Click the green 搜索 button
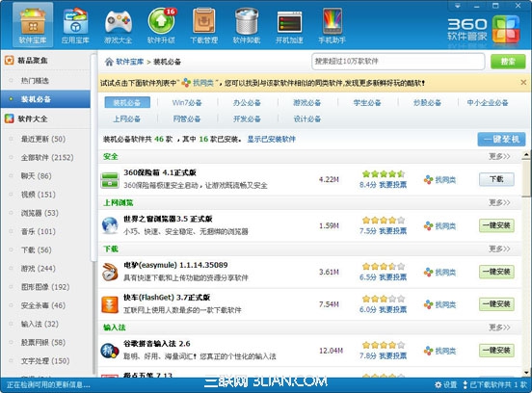The image size is (532, 393). coord(508,62)
